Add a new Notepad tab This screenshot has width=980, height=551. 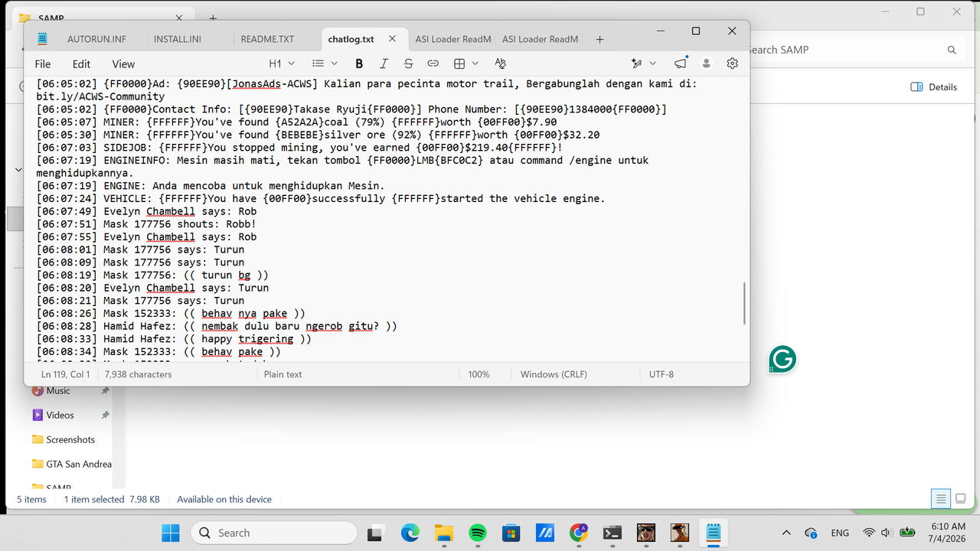coord(599,39)
